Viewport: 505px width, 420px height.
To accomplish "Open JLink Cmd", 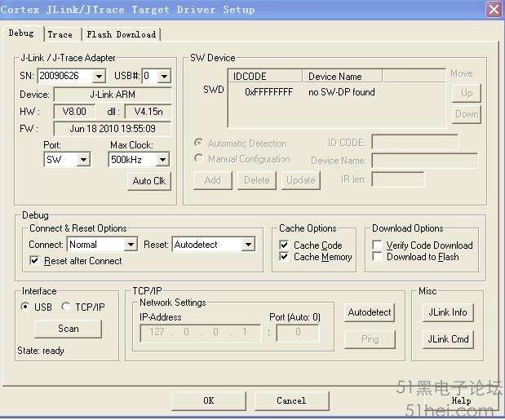I will click(448, 339).
